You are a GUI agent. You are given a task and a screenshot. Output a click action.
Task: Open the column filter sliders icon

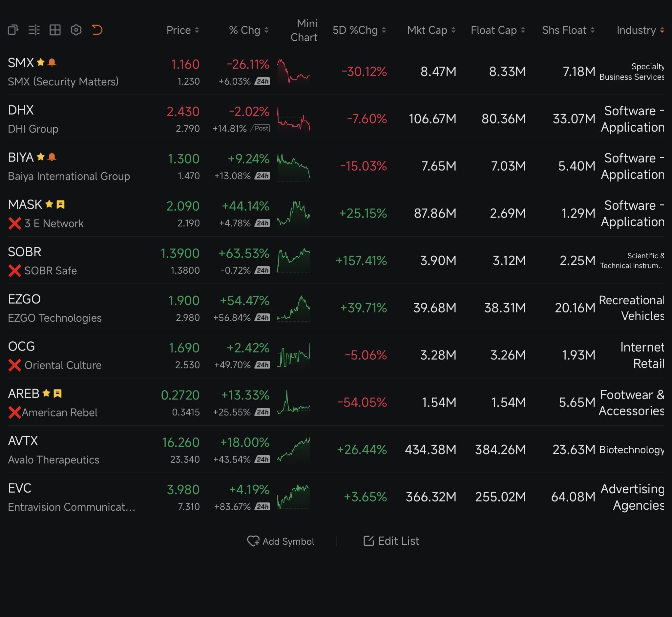coord(34,30)
